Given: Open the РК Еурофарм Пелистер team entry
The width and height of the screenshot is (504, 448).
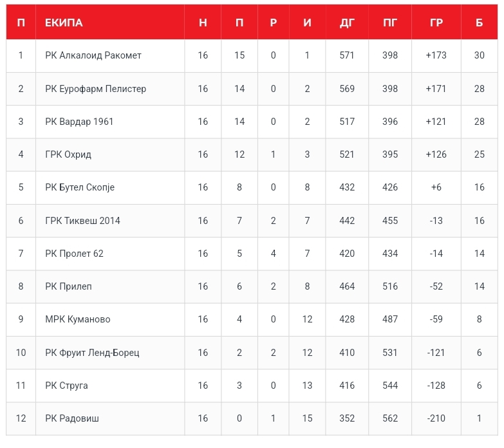Looking at the screenshot, I should coord(95,89).
